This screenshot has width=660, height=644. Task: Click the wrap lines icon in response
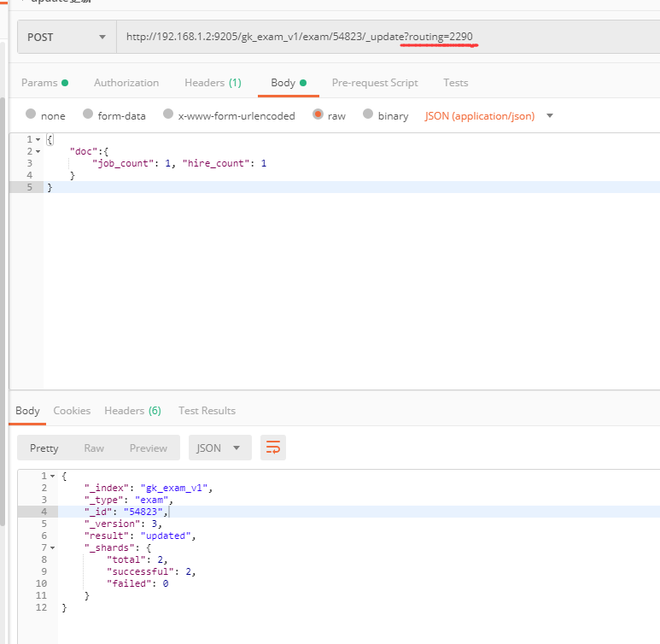[x=273, y=448]
